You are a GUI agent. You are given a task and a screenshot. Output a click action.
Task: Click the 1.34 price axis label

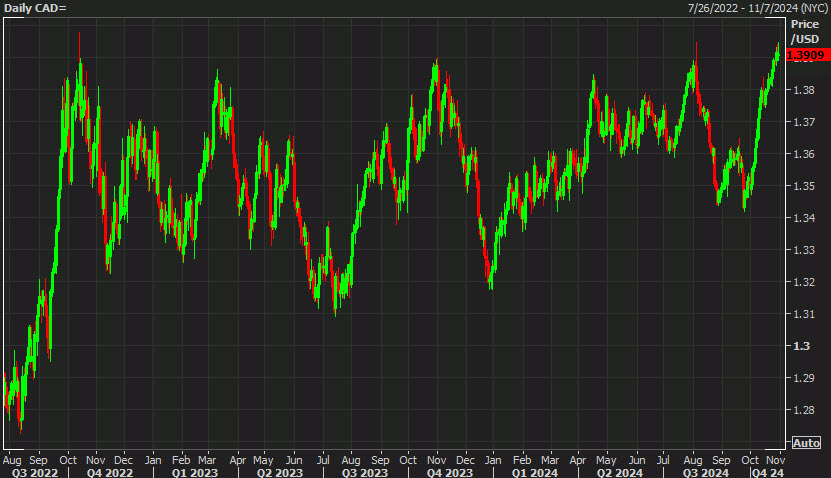point(803,218)
